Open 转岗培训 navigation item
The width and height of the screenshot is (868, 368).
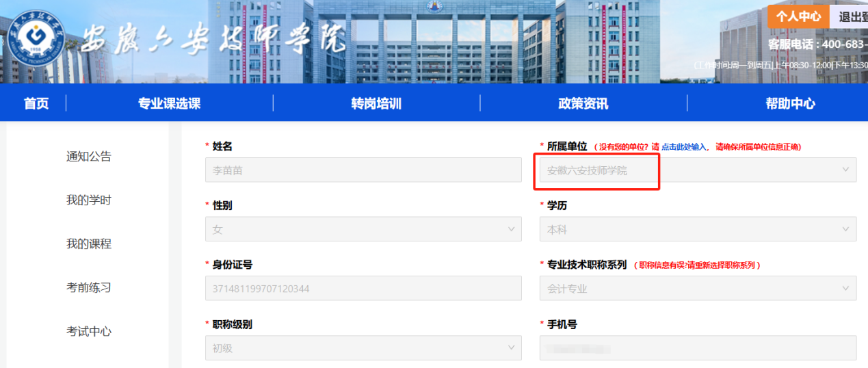coord(376,103)
